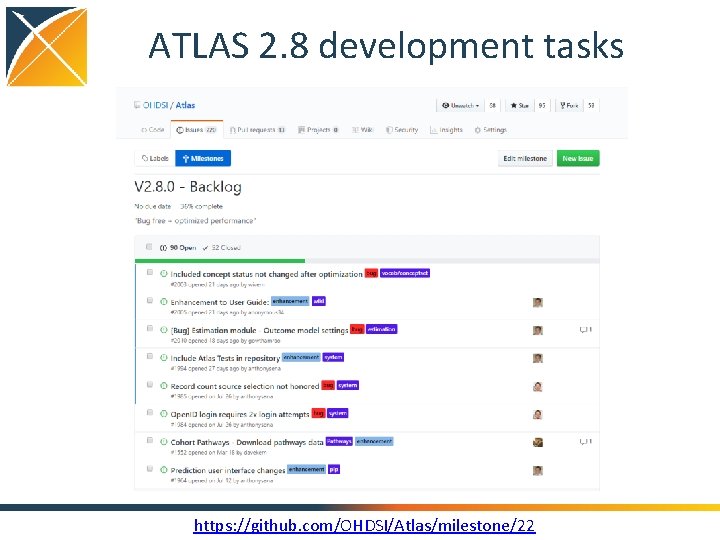Click the open-issue icon beside 'OpenID login'
720x540 pixels.
[163, 414]
